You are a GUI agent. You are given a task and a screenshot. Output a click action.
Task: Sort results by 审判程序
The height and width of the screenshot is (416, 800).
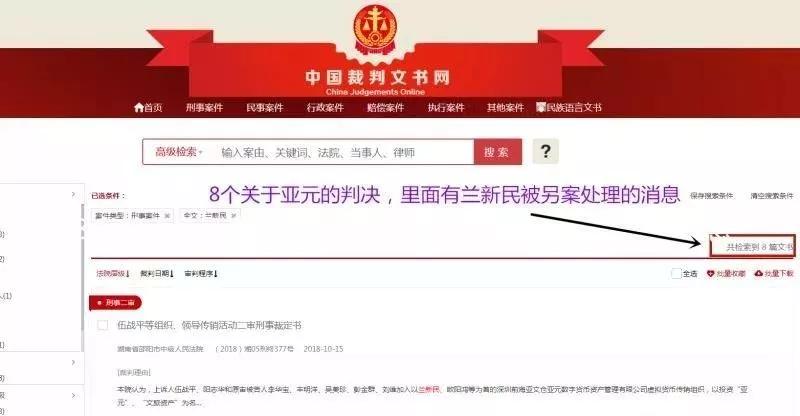(x=201, y=274)
